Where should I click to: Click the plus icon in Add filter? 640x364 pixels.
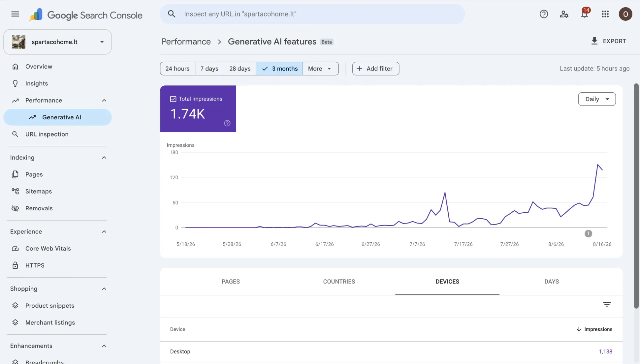tap(359, 69)
